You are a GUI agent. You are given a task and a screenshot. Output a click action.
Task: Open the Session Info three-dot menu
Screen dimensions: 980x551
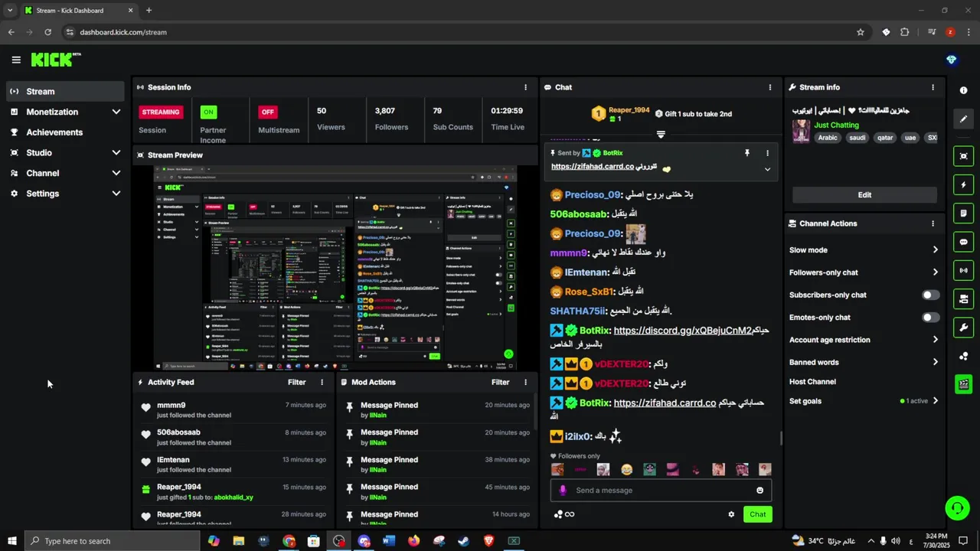pos(525,87)
